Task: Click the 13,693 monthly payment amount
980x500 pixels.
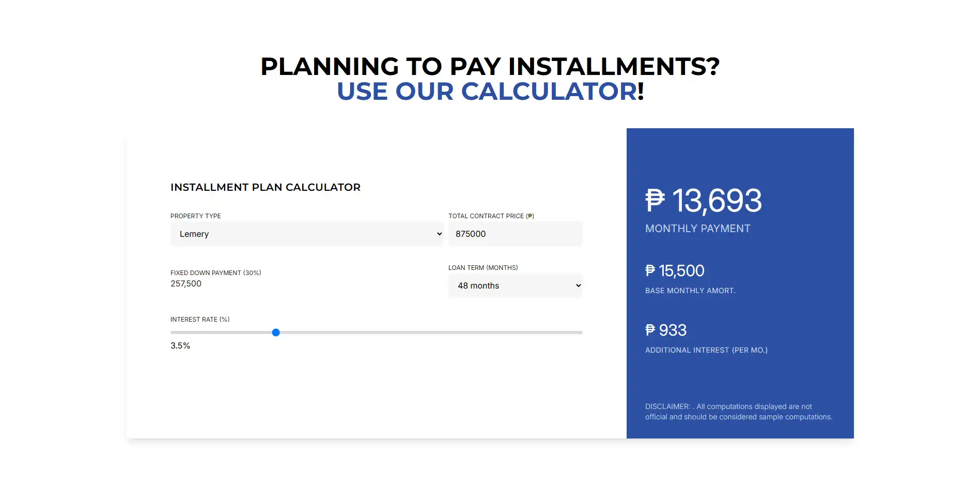Action: [717, 200]
